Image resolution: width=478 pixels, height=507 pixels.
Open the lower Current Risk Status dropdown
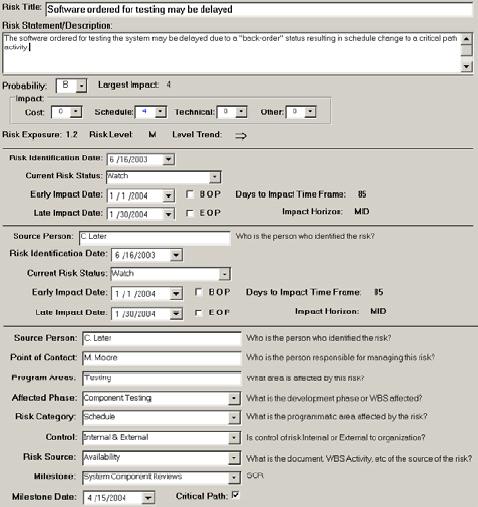[224, 274]
